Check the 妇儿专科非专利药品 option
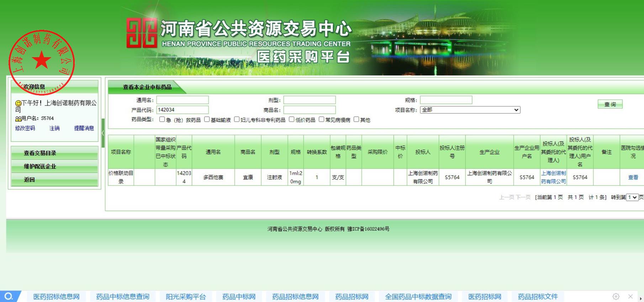This screenshot has width=644, height=302. (x=237, y=119)
